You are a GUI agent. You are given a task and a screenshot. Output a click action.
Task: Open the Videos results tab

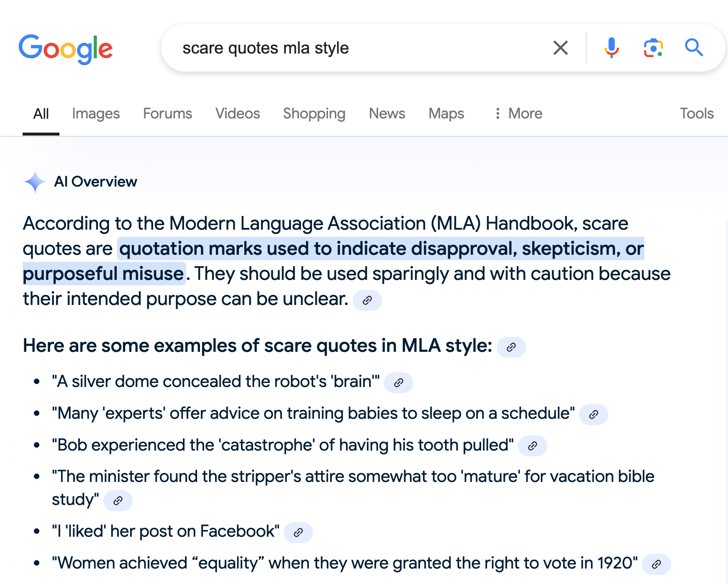[237, 113]
